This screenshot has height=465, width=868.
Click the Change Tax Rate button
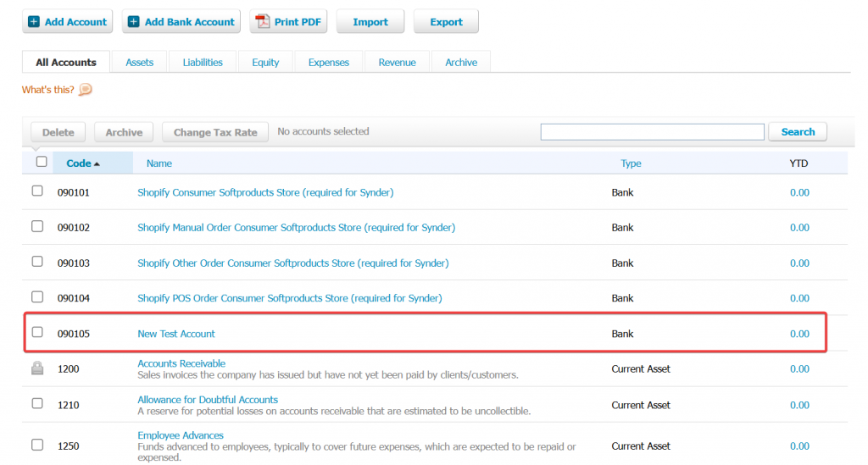(x=215, y=133)
